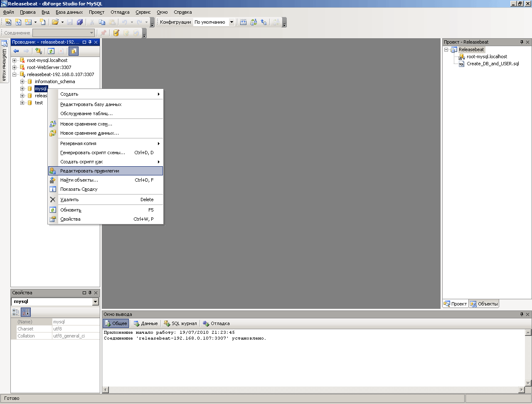Collapse the Releasebeat project node
This screenshot has width=532, height=404.
click(446, 49)
